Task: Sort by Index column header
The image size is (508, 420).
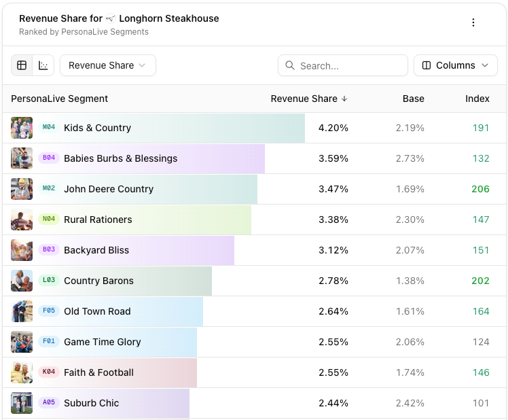Action: click(x=477, y=99)
